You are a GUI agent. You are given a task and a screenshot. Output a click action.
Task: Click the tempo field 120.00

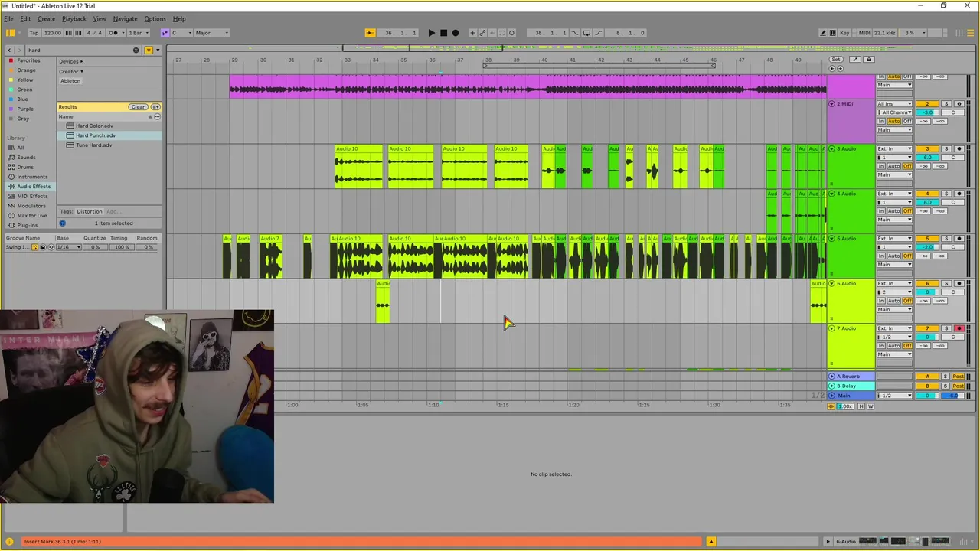(52, 33)
